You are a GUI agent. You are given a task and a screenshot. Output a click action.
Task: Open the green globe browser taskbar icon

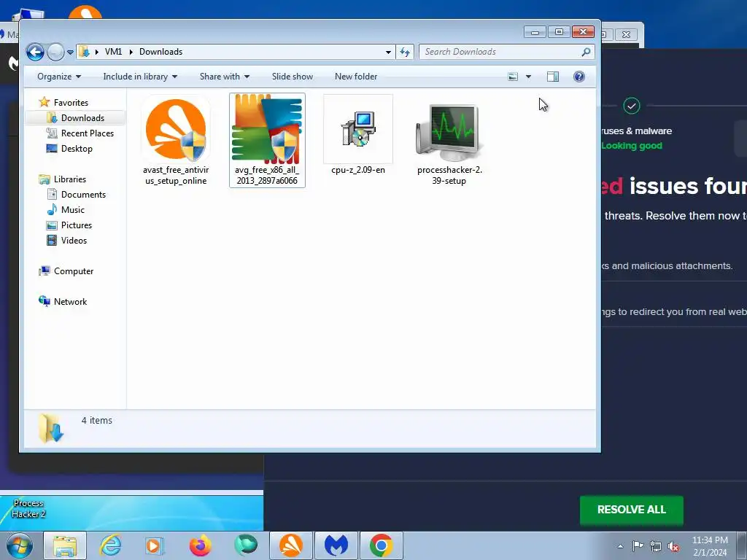point(245,545)
